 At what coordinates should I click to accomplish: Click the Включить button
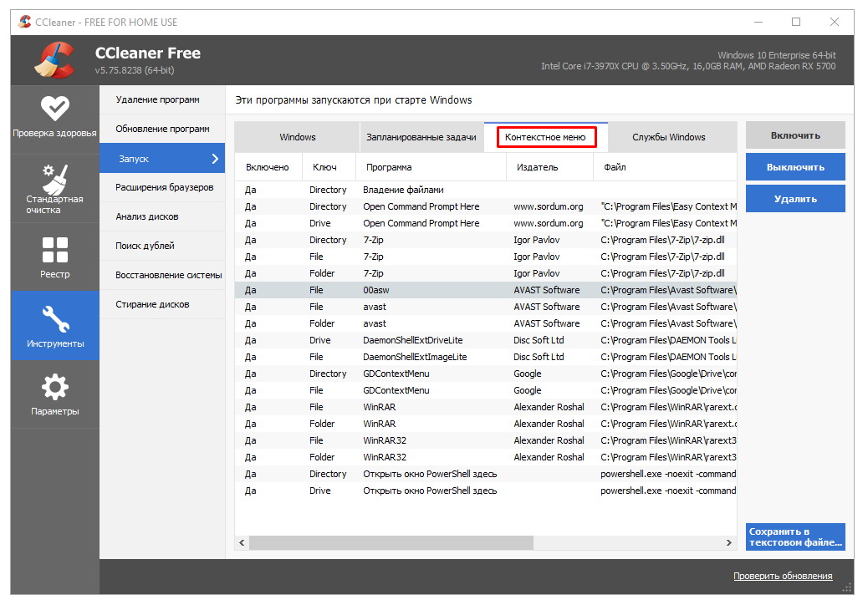[795, 135]
